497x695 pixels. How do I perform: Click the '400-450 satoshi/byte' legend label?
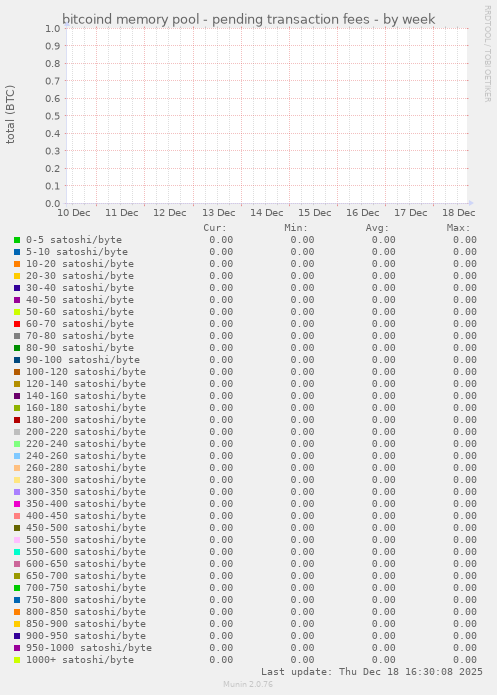point(86,515)
